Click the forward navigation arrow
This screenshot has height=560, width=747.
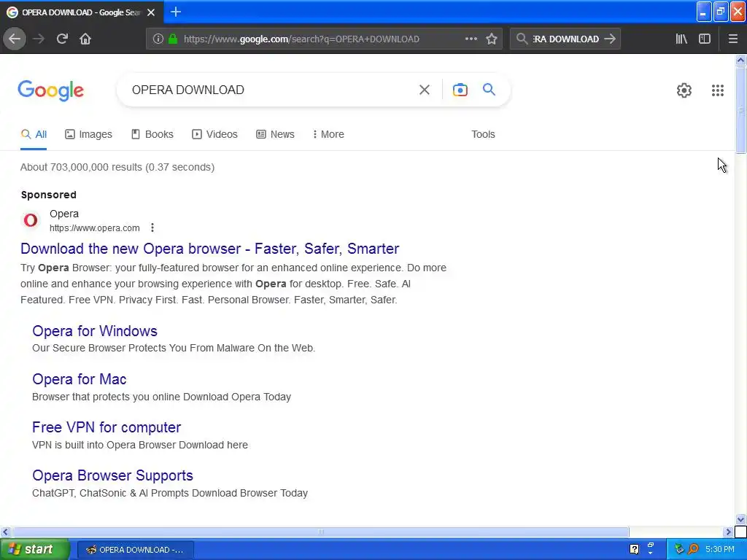click(x=39, y=39)
